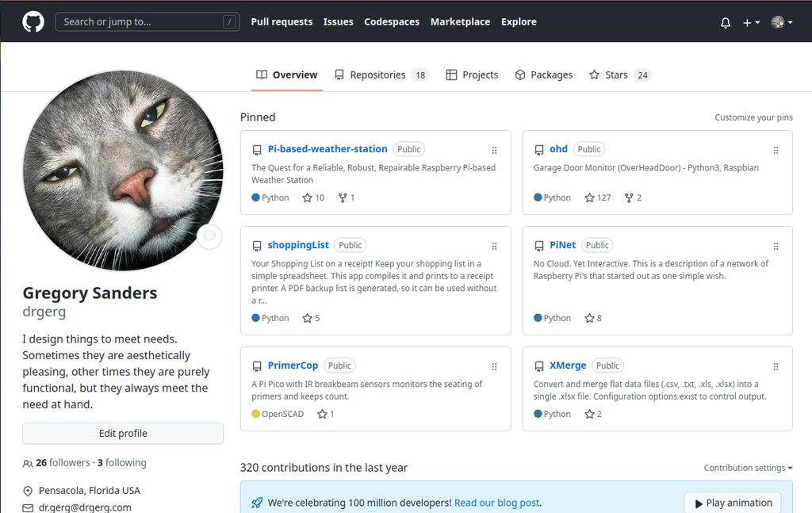This screenshot has height=513, width=812.
Task: Open the user avatar menu
Action: point(781,21)
